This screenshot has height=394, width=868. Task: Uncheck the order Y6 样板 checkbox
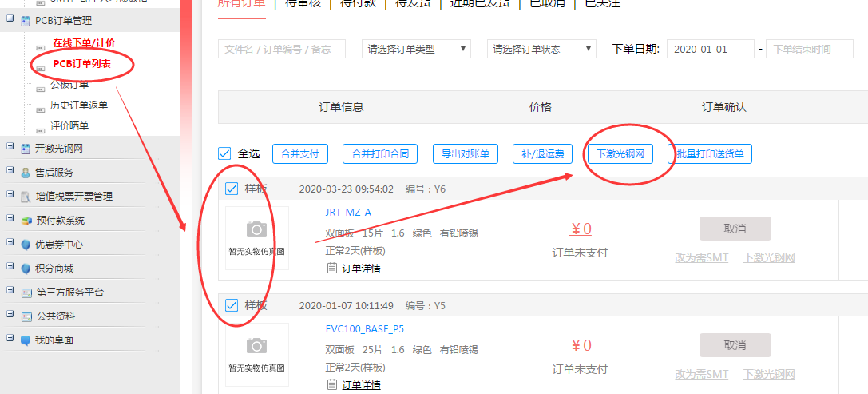pyautogui.click(x=232, y=189)
